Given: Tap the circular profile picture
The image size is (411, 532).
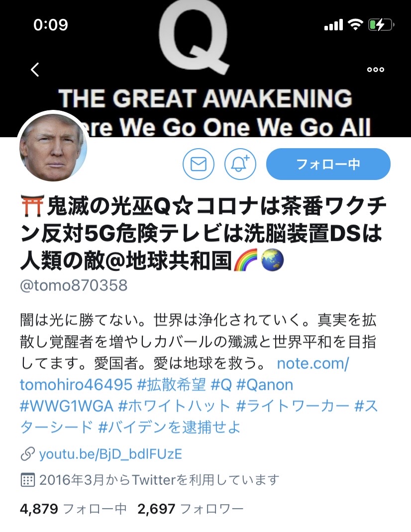Looking at the screenshot, I should pos(53,147).
